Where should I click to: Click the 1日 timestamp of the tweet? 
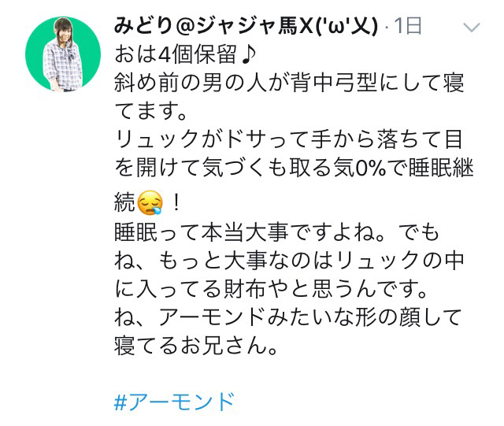(x=408, y=26)
